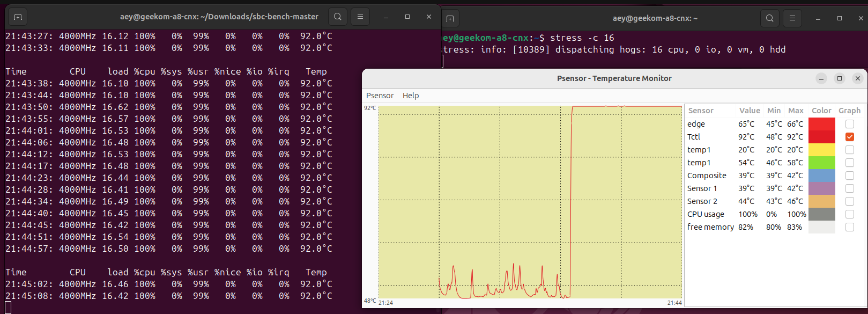
Task: Enable graph for CPU usage
Action: (850, 214)
